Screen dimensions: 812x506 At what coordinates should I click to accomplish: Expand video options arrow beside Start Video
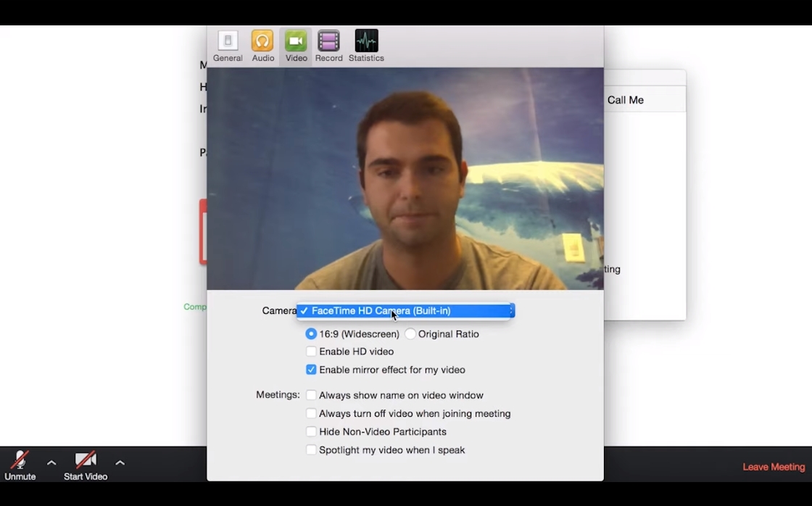click(x=120, y=463)
